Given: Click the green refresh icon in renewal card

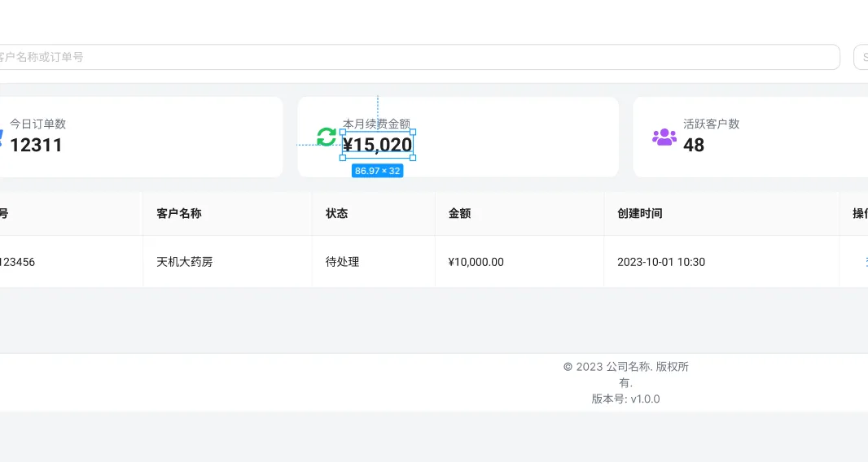Looking at the screenshot, I should (x=327, y=137).
